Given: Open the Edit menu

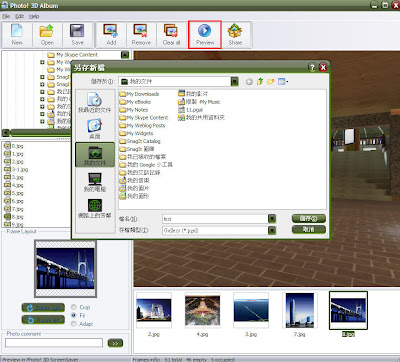Looking at the screenshot, I should [x=20, y=16].
